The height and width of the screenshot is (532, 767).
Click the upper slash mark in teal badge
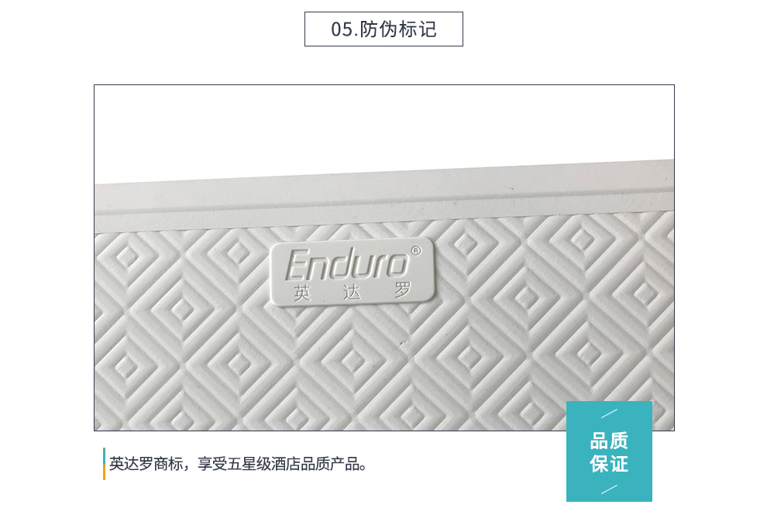pos(609,414)
